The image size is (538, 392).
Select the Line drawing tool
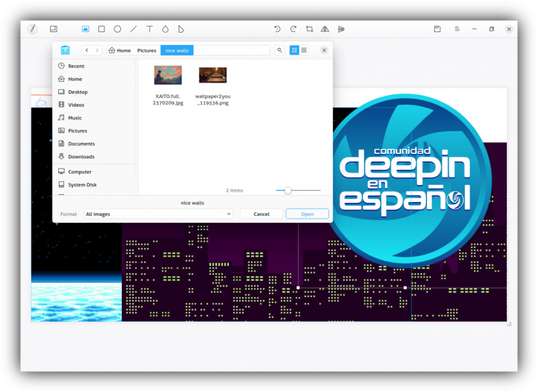[x=133, y=29]
